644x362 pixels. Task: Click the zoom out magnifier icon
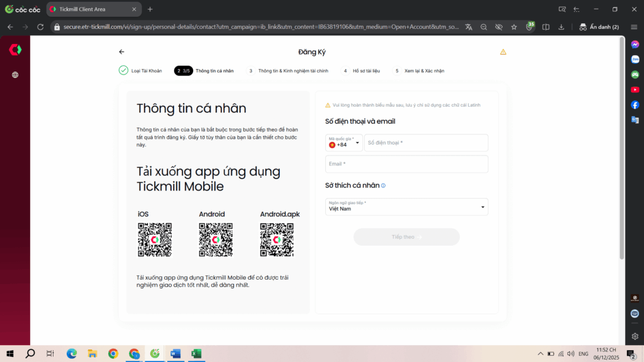[484, 27]
